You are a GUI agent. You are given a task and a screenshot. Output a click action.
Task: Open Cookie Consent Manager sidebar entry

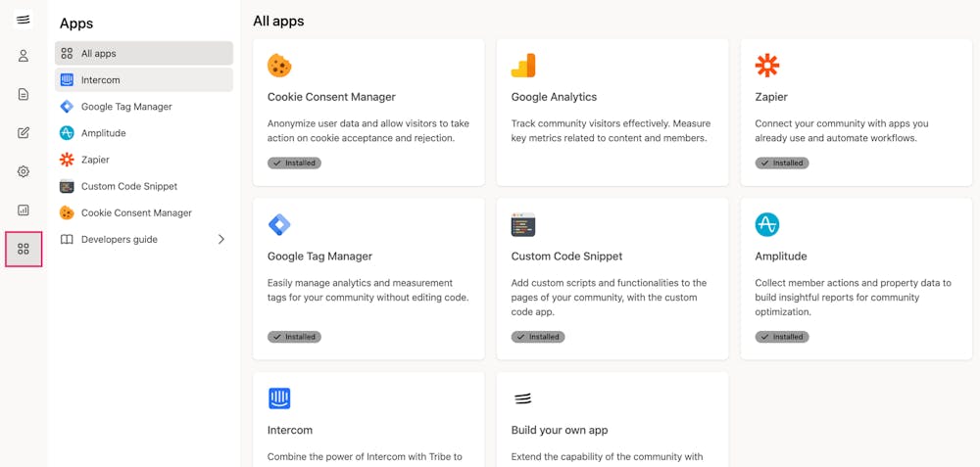pyautogui.click(x=136, y=212)
